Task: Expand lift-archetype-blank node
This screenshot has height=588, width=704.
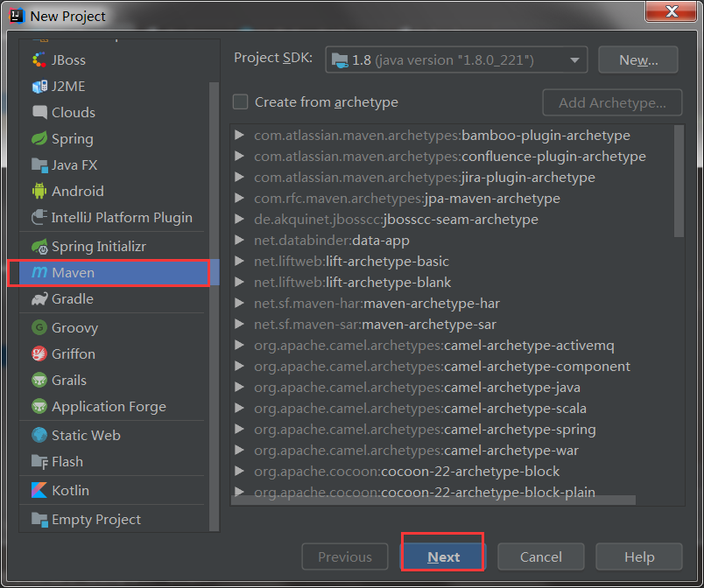Action: [x=239, y=282]
